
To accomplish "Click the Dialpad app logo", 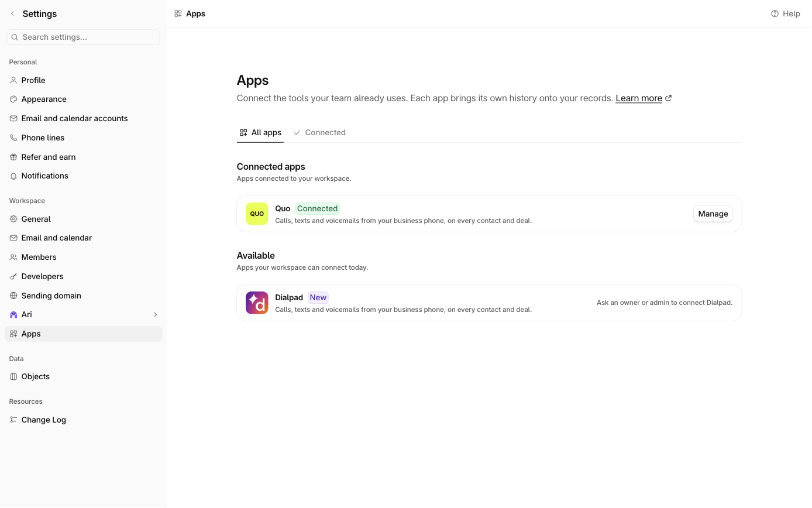I will click(257, 303).
